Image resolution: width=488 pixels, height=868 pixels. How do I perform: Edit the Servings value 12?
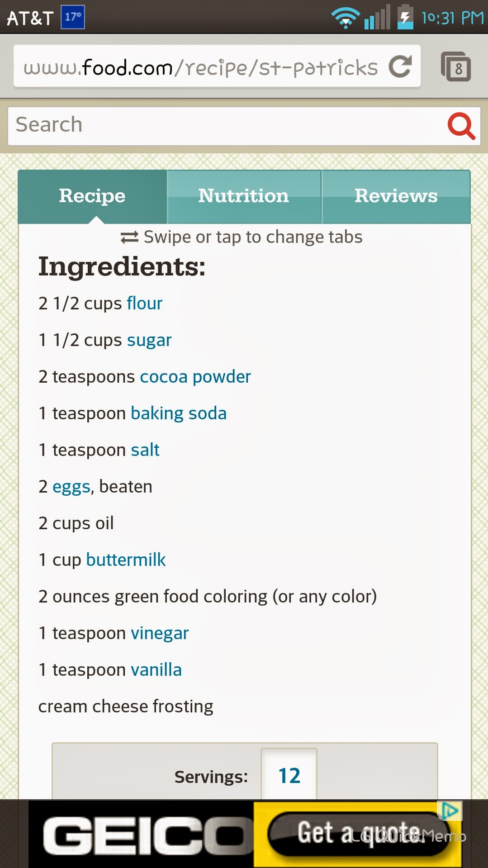coord(289,775)
